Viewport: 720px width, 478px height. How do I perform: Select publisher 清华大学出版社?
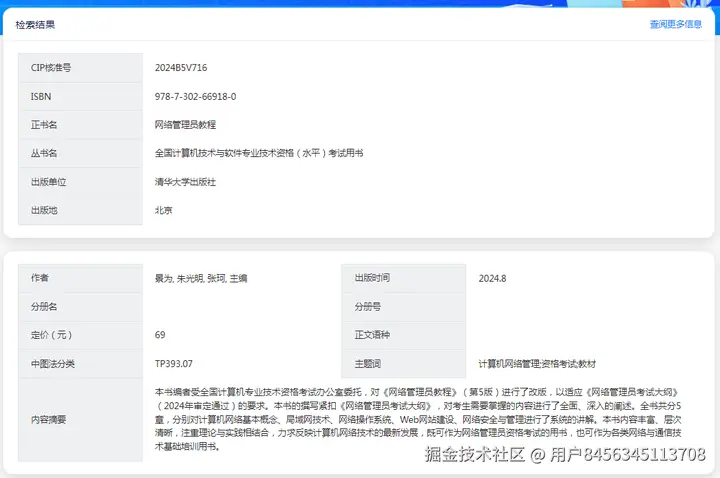tap(185, 182)
